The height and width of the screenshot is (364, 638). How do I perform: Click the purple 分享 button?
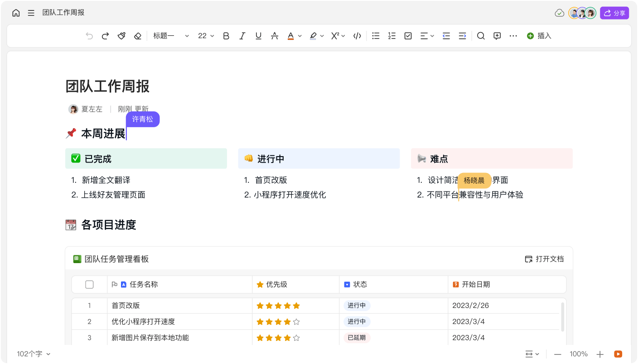point(614,13)
